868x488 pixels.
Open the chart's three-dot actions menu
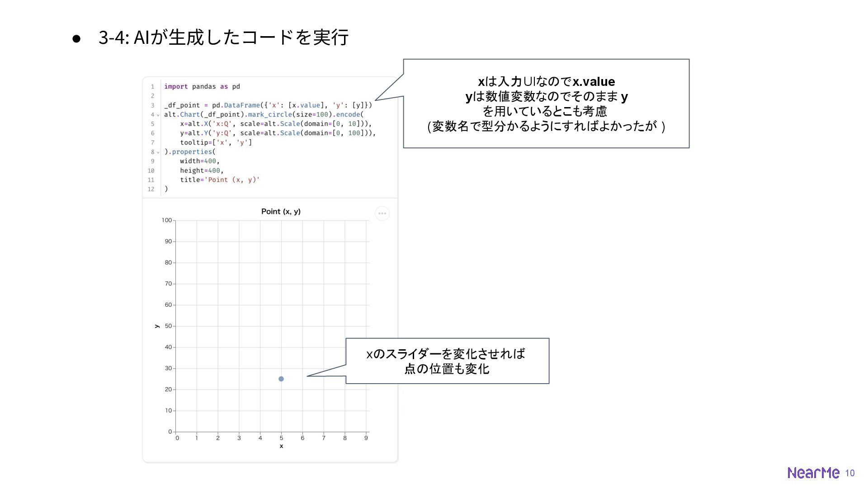(x=382, y=213)
